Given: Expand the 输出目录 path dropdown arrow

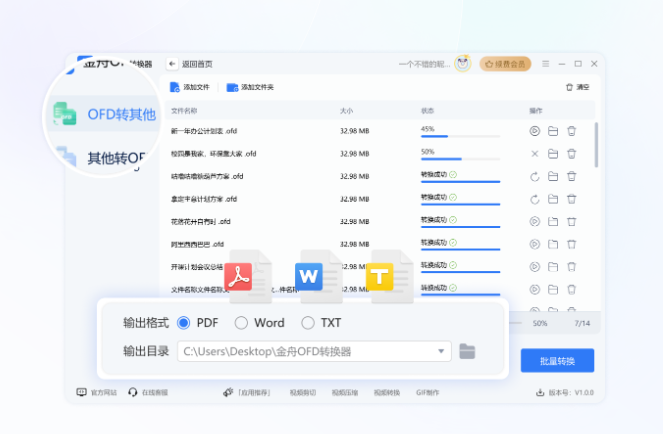Looking at the screenshot, I should tap(441, 352).
